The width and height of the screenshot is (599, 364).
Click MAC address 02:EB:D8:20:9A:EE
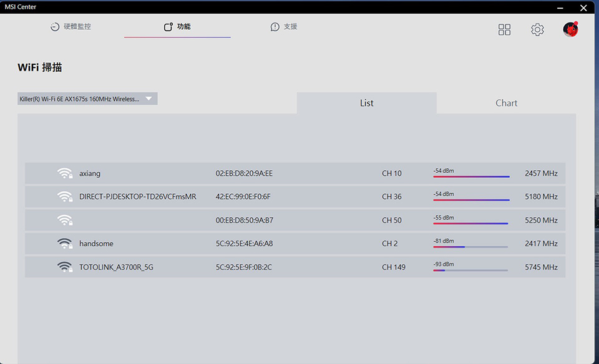pyautogui.click(x=244, y=173)
